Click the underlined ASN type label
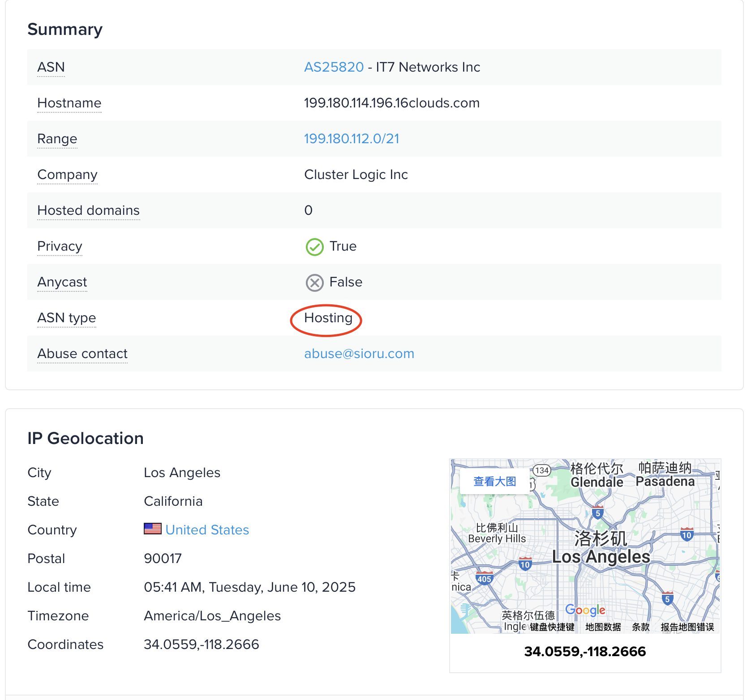 [x=66, y=318]
